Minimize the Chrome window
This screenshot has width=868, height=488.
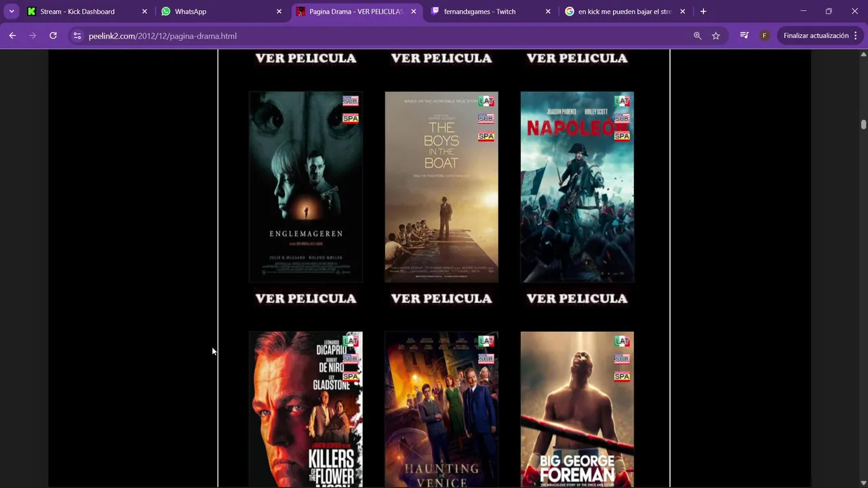[803, 12]
